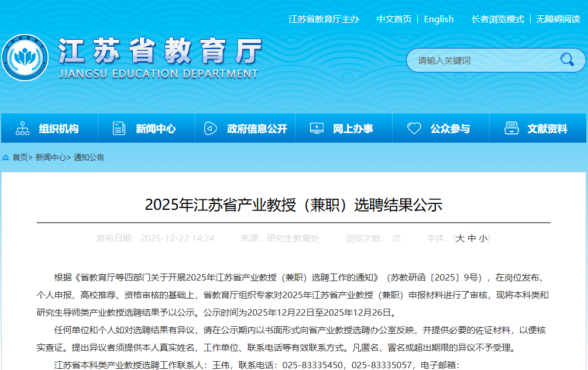Open the 组织机构 navigation menu
588x370 pixels.
[x=59, y=129]
